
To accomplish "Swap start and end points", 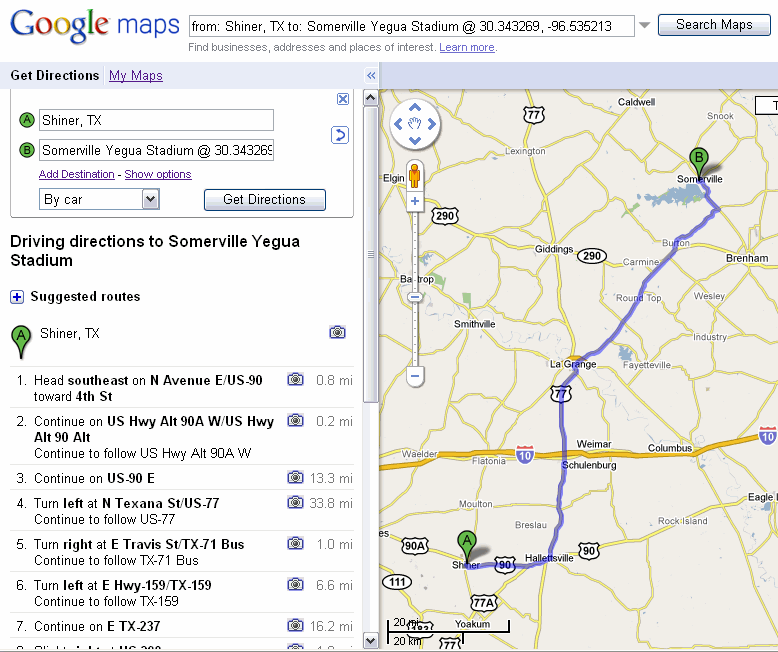I will (340, 135).
